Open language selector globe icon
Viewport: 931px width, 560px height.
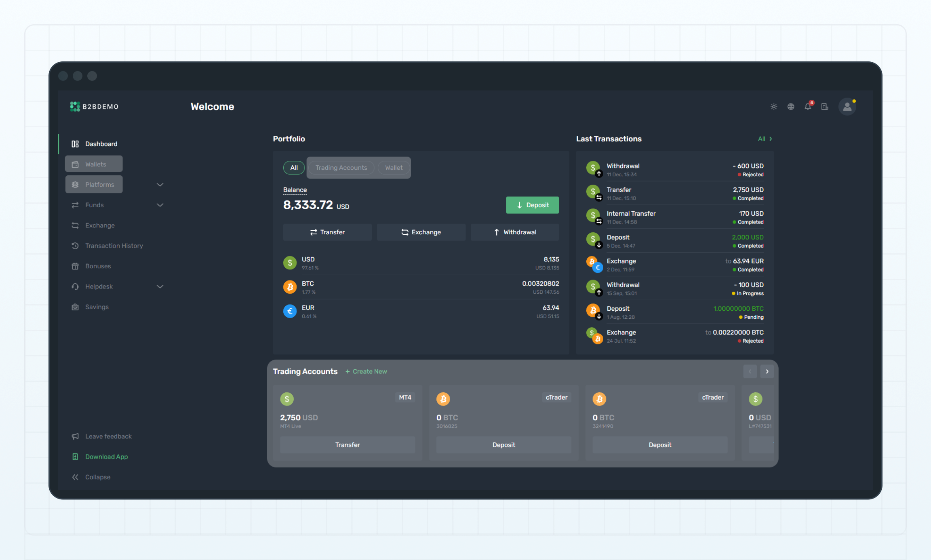[x=791, y=106]
